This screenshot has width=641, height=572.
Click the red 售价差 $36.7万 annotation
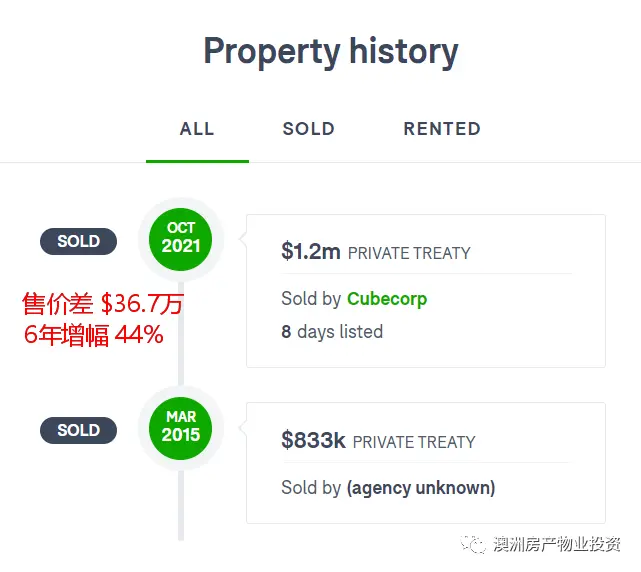[103, 303]
